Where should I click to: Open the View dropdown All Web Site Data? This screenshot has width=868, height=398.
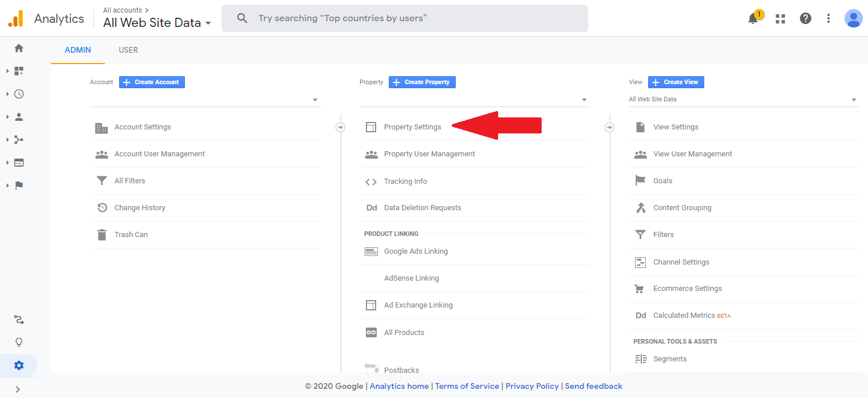(x=744, y=100)
